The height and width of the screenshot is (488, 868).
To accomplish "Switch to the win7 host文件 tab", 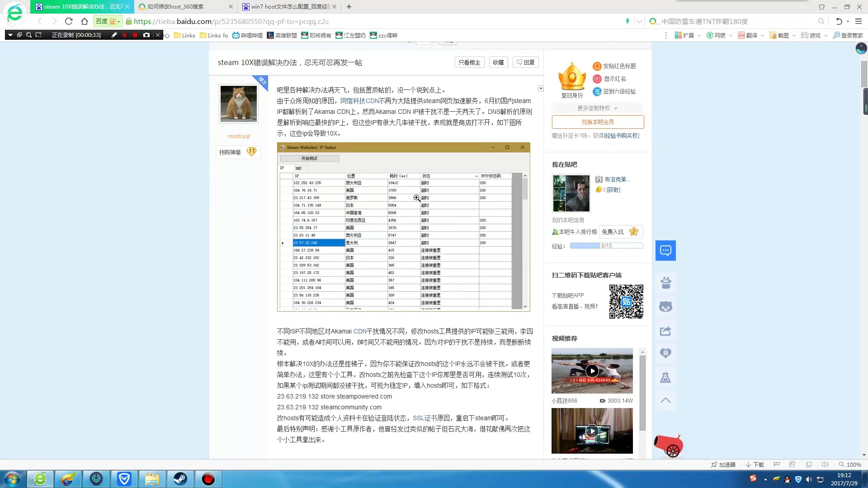I will point(289,7).
